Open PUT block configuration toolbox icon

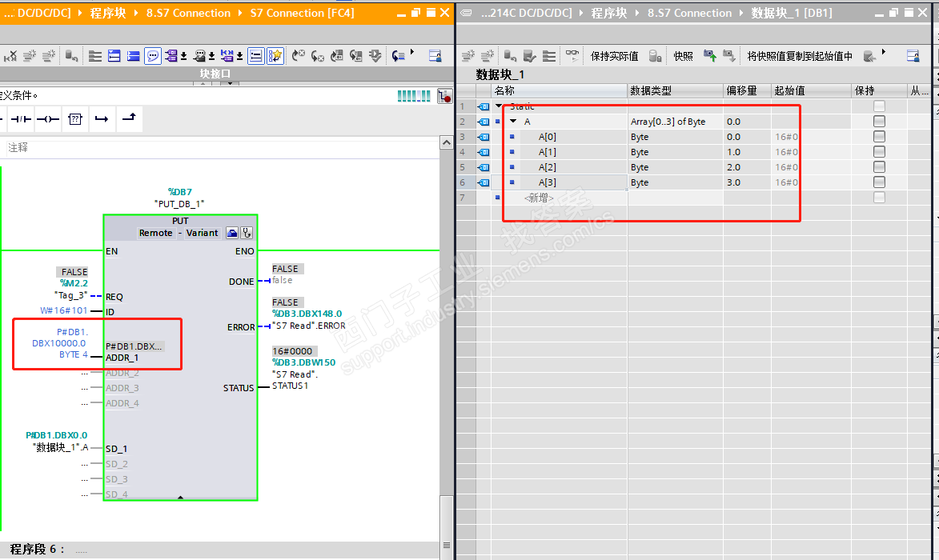(x=232, y=233)
